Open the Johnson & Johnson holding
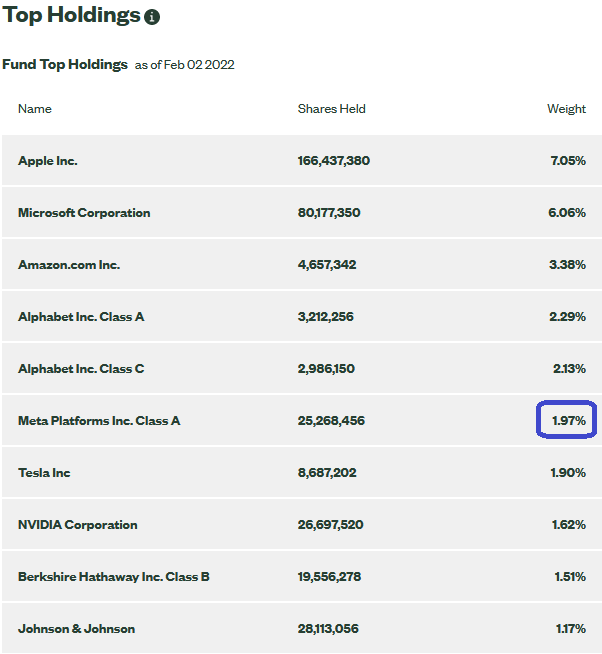This screenshot has height=654, width=602. tap(302, 628)
